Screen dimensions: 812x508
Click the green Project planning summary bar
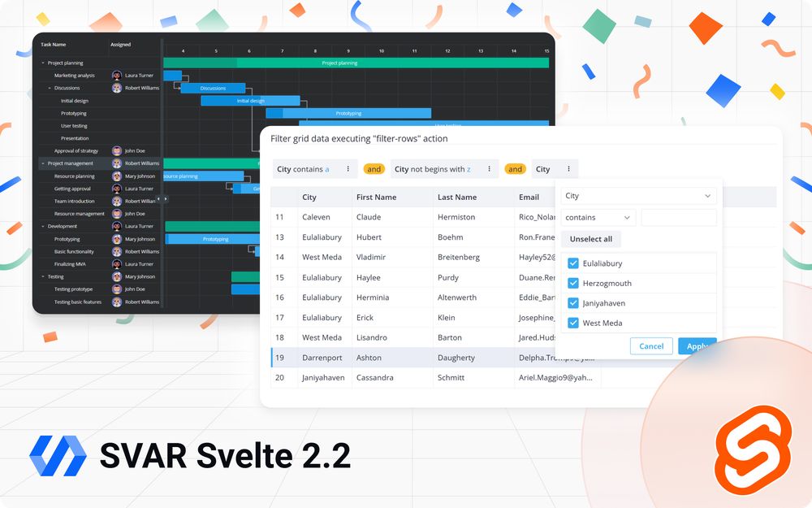(356, 63)
